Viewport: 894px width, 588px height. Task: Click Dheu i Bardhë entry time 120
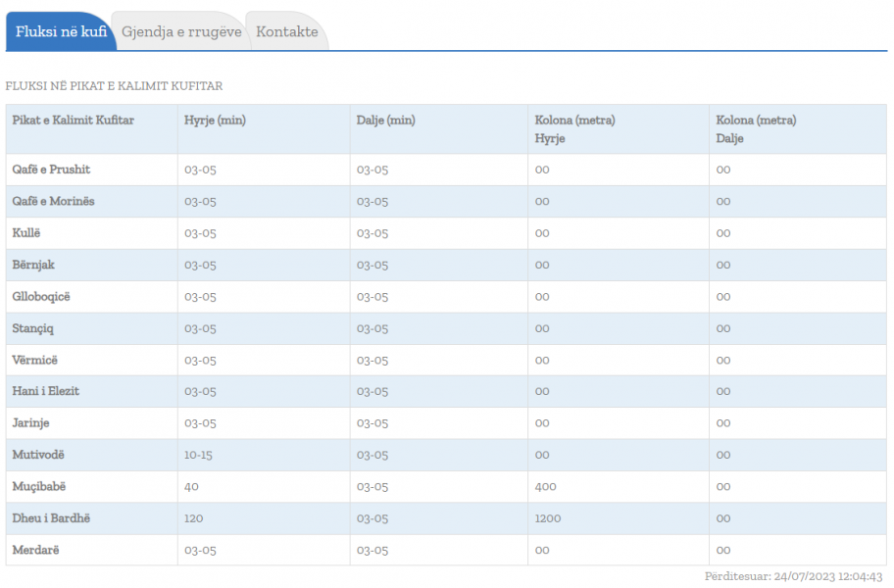pos(194,519)
